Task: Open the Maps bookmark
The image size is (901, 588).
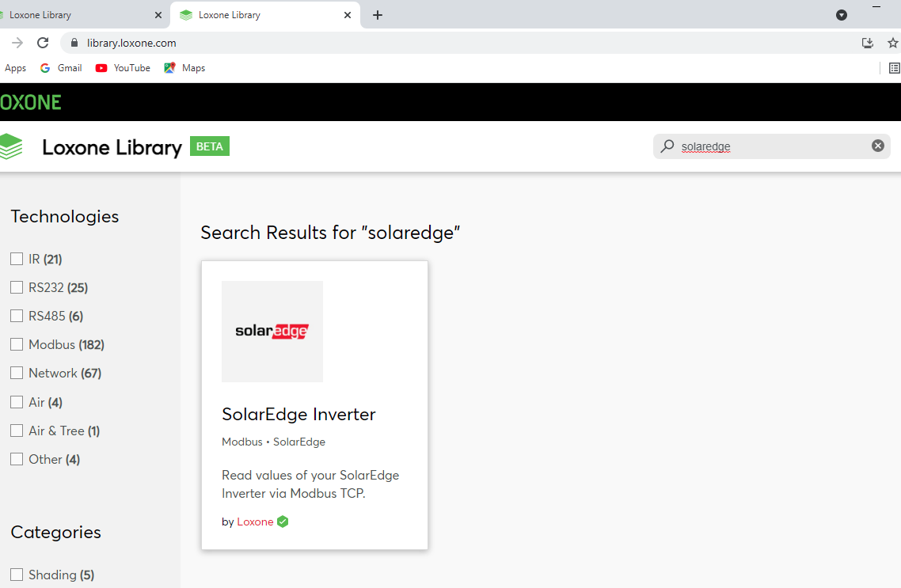Action: click(x=184, y=68)
